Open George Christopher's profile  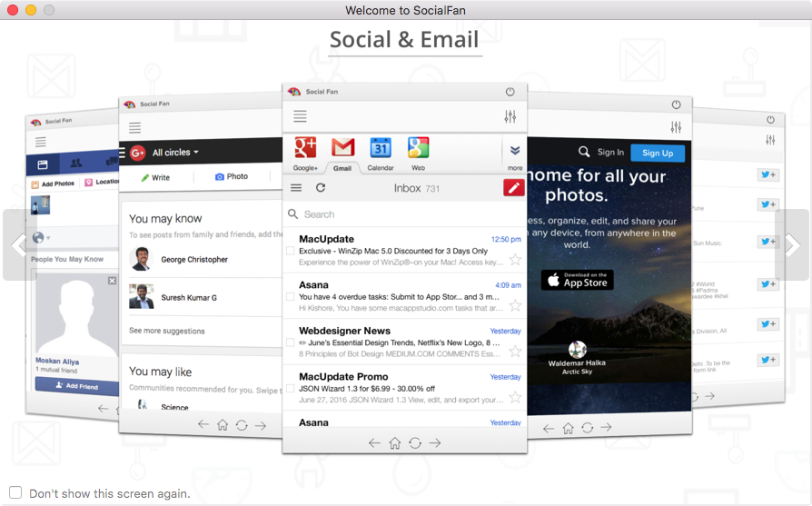[194, 260]
